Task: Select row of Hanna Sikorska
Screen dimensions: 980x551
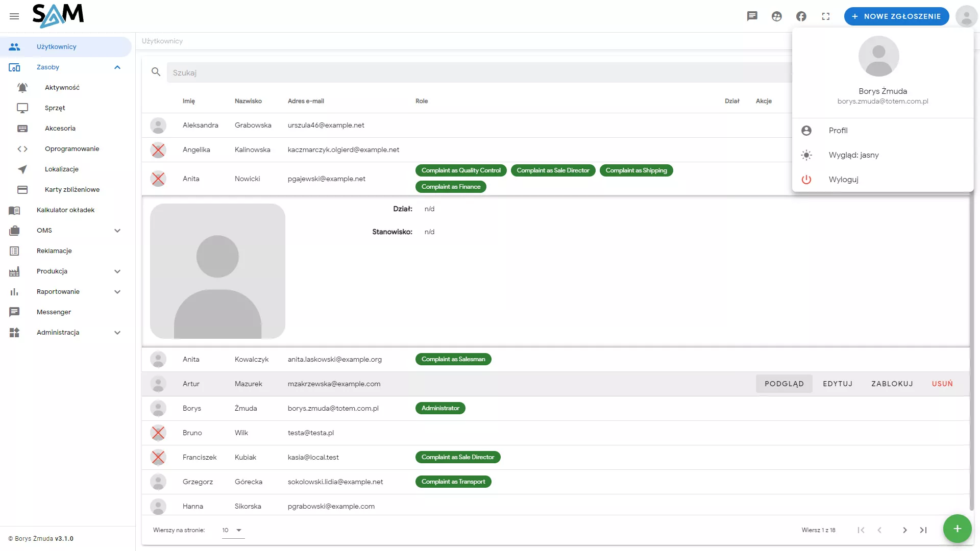Action: coord(555,505)
